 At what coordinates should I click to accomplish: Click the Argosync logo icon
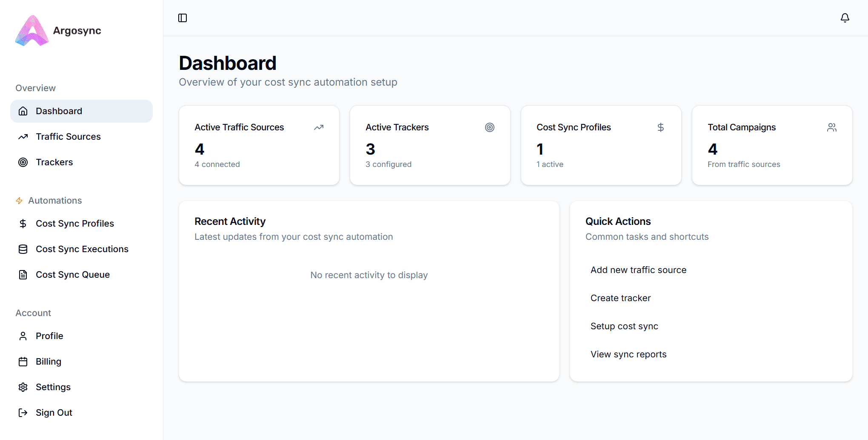(32, 31)
